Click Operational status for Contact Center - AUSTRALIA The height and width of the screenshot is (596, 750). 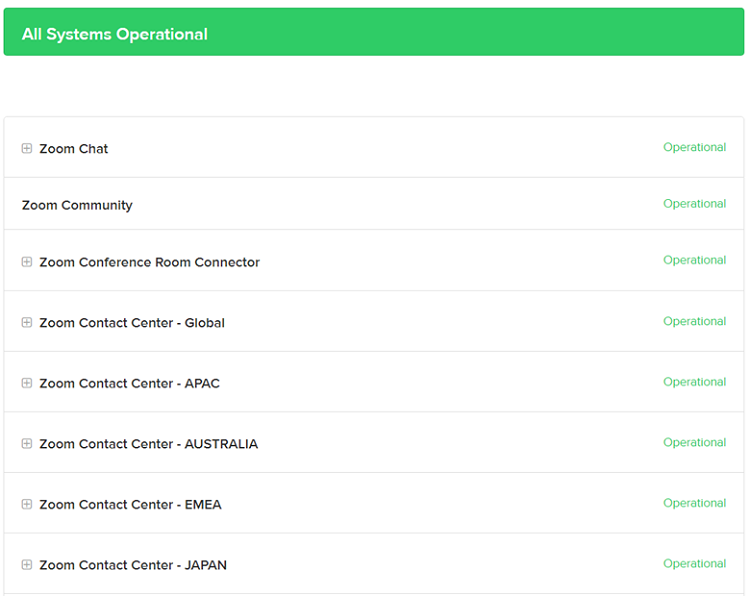click(694, 442)
